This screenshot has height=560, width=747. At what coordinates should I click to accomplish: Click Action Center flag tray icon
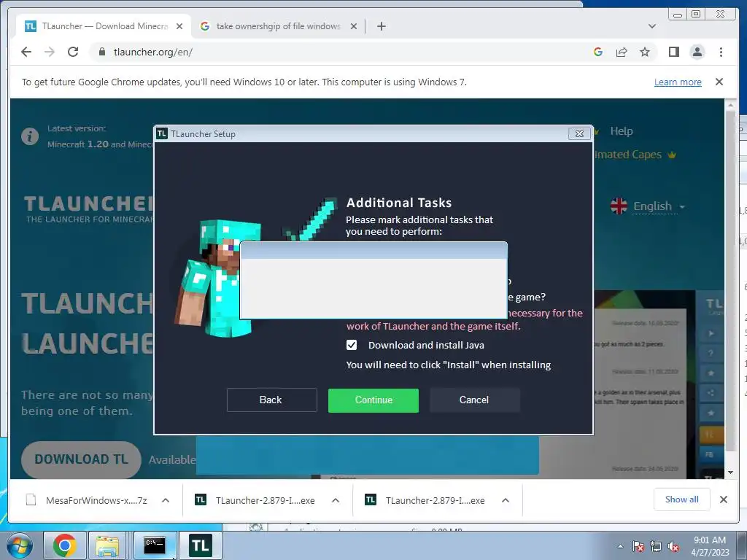pos(638,546)
